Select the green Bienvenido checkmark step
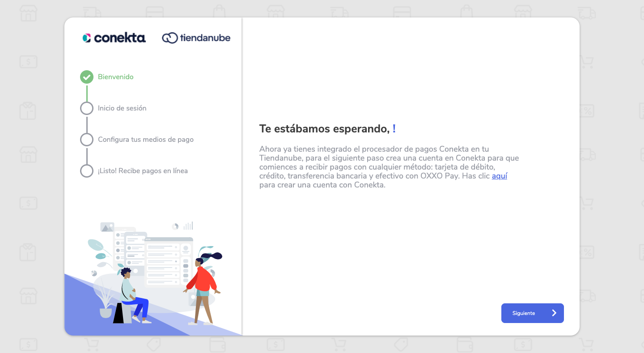 (x=87, y=77)
